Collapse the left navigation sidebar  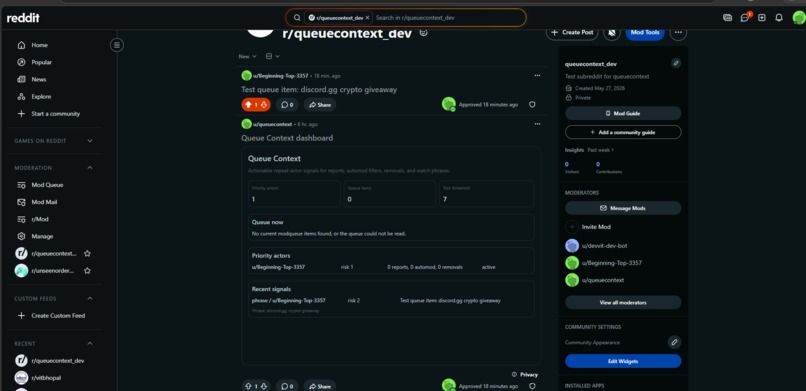[x=117, y=45]
